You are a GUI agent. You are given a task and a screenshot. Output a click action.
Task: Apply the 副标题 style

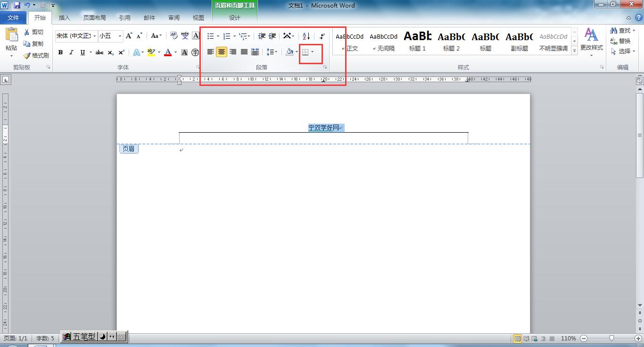pyautogui.click(x=519, y=42)
